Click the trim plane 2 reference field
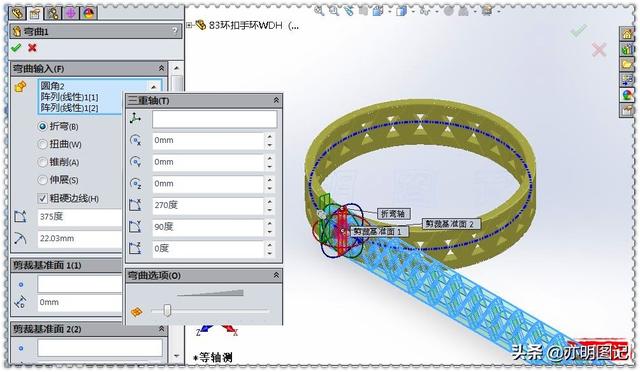 coord(100,348)
